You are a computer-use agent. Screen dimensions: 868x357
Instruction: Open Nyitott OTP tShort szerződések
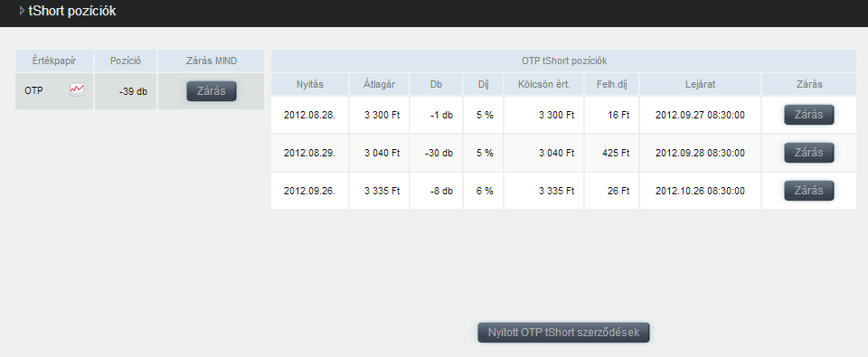coord(563,333)
